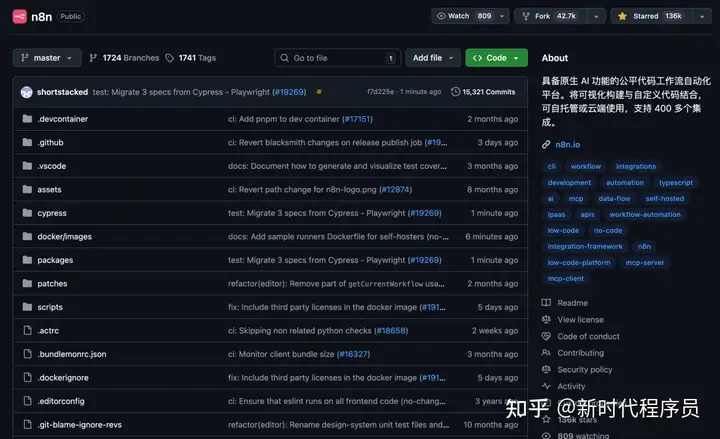This screenshot has height=439, width=720.
Task: Click the .git-blame-ignore-revs file icon
Action: click(x=28, y=425)
